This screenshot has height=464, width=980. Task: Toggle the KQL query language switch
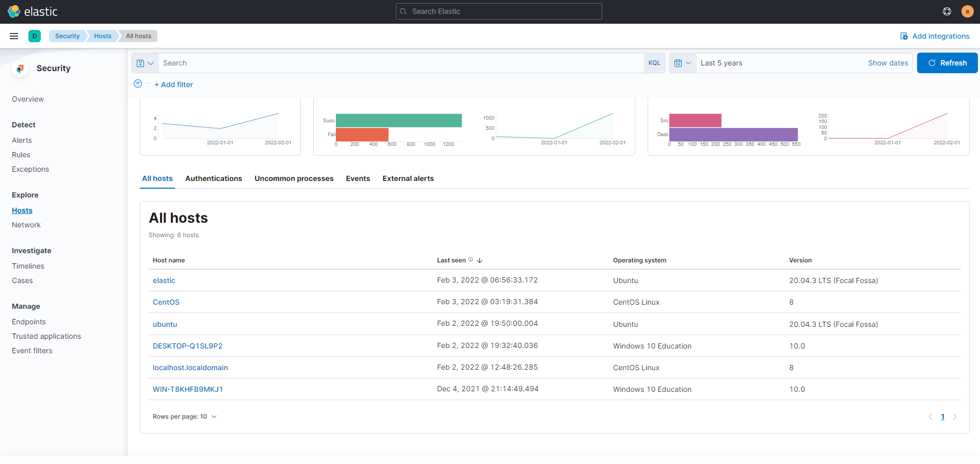pos(654,63)
